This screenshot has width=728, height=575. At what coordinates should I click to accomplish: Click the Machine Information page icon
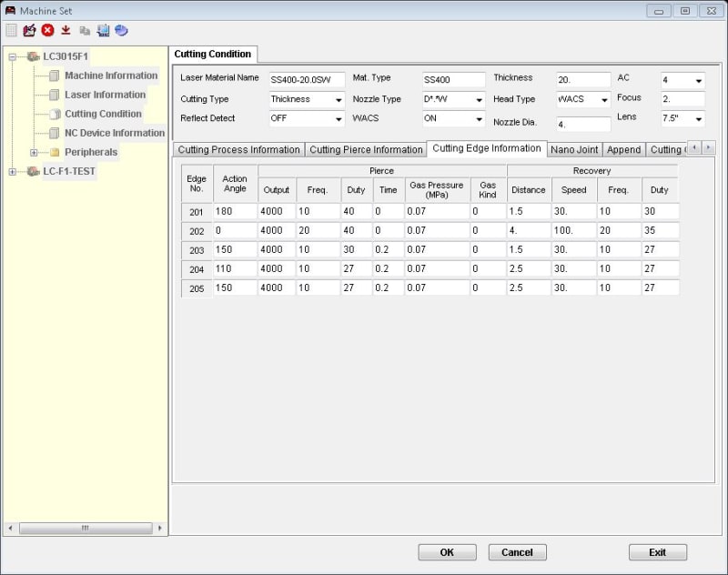pos(55,76)
